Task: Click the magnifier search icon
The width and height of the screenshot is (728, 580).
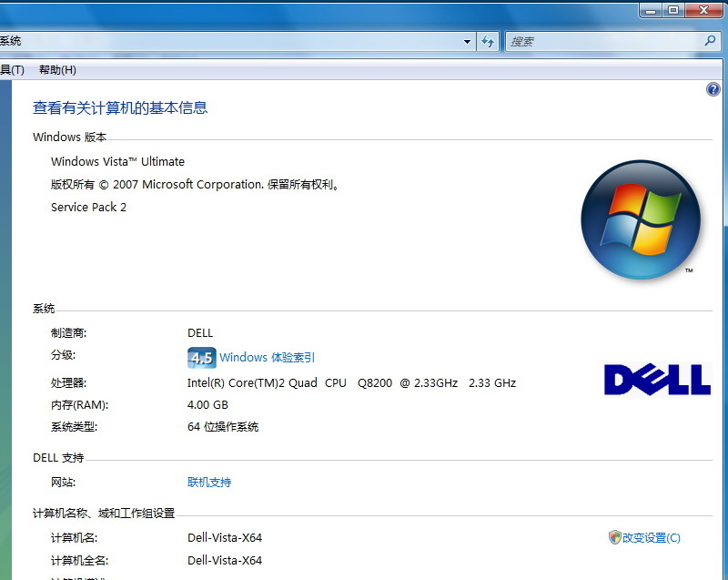Action: click(710, 41)
